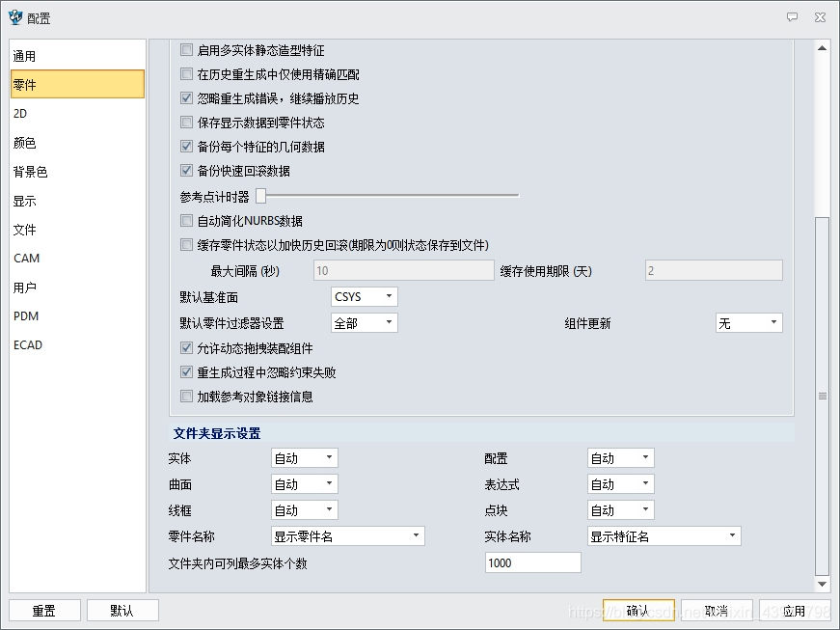Uncheck 允许动态拖拽装配组件
The width and height of the screenshot is (840, 630).
pos(186,348)
